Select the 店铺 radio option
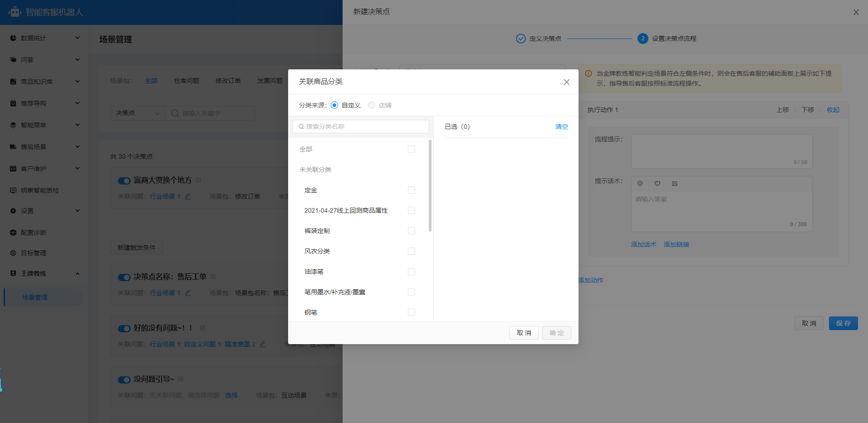The image size is (868, 423). (x=372, y=105)
